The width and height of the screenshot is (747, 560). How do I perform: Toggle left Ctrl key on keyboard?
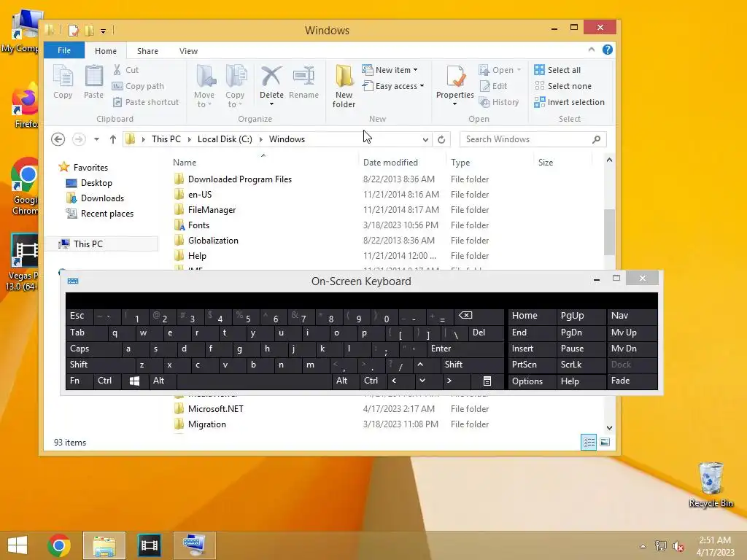point(107,381)
